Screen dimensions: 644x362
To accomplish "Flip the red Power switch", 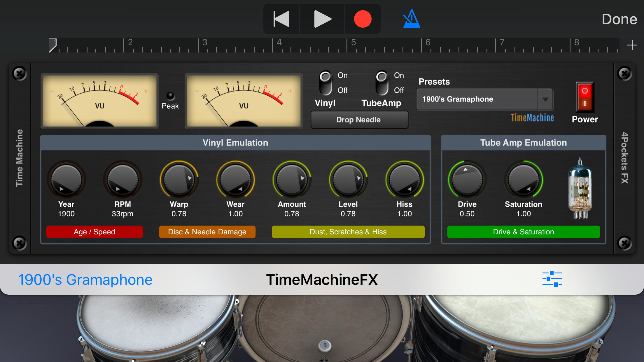I will tap(584, 97).
